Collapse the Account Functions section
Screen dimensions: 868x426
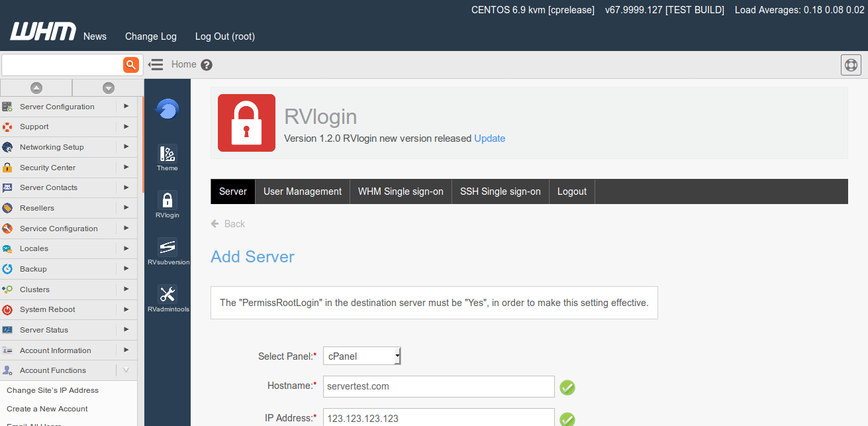pyautogui.click(x=126, y=370)
